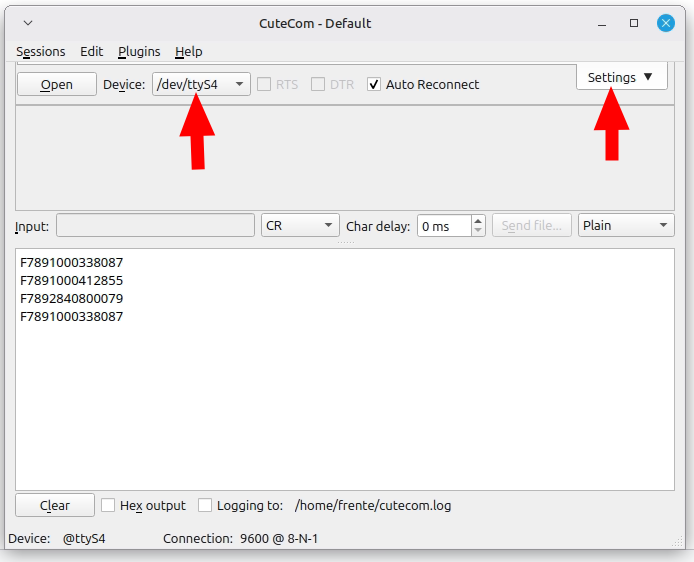Open the Sessions menu
The width and height of the screenshot is (694, 562).
(41, 52)
